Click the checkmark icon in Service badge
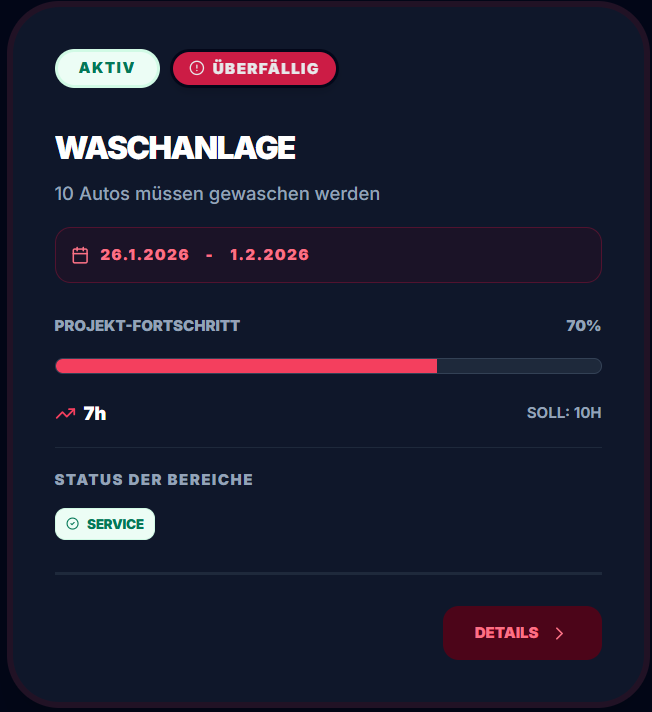Image resolution: width=652 pixels, height=712 pixels. pyautogui.click(x=72, y=524)
